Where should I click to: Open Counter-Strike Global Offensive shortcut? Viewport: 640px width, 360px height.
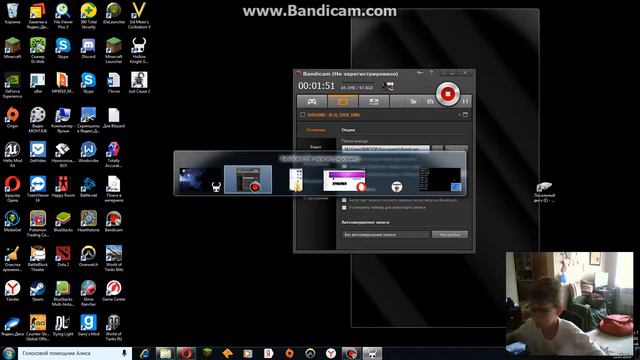click(x=38, y=328)
